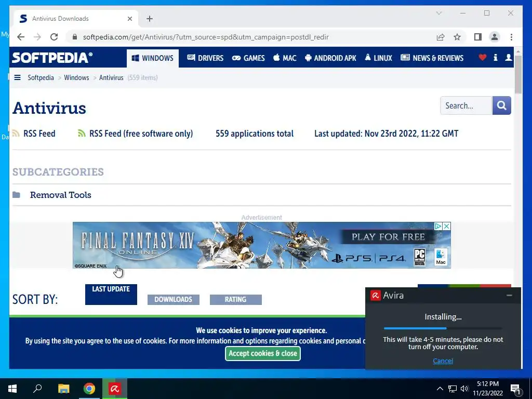The height and width of the screenshot is (399, 532).
Task: Open the Games section
Action: pos(248,58)
